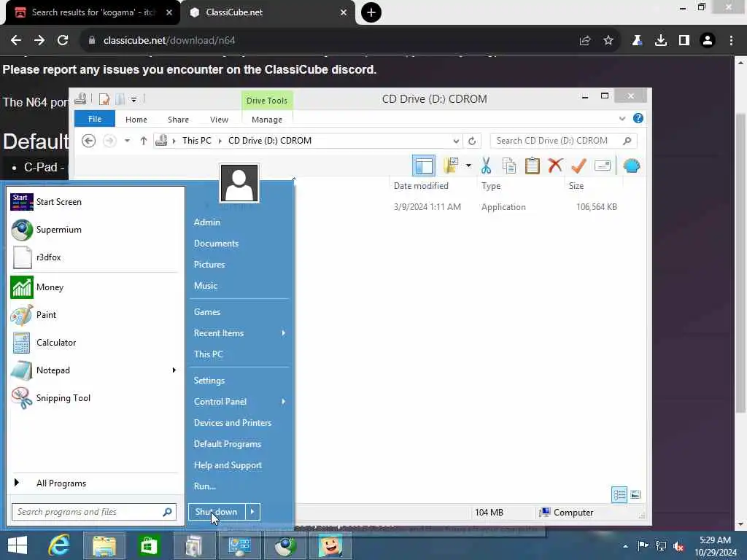Open address bar history dropdown
Viewport: 747px width, 560px height.
click(x=456, y=141)
